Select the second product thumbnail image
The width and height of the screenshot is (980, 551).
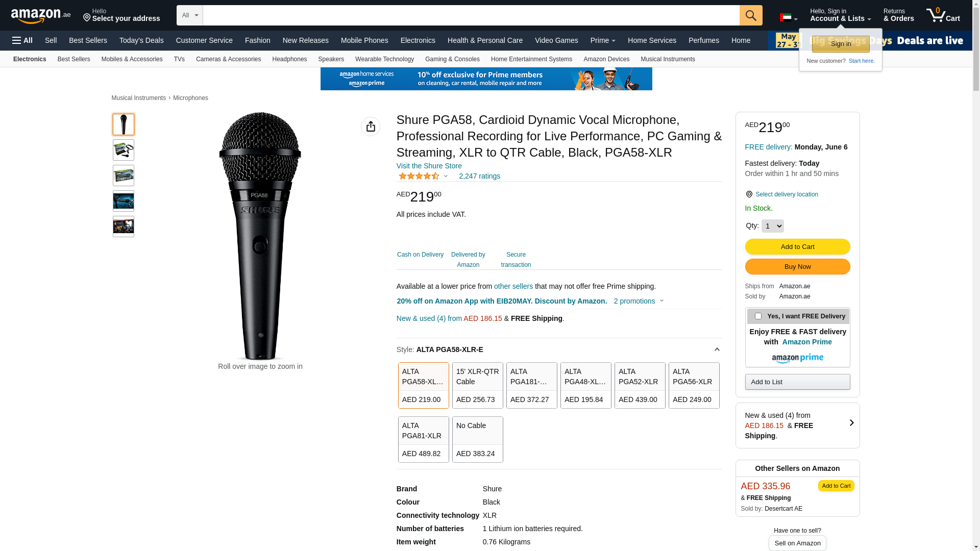point(124,150)
